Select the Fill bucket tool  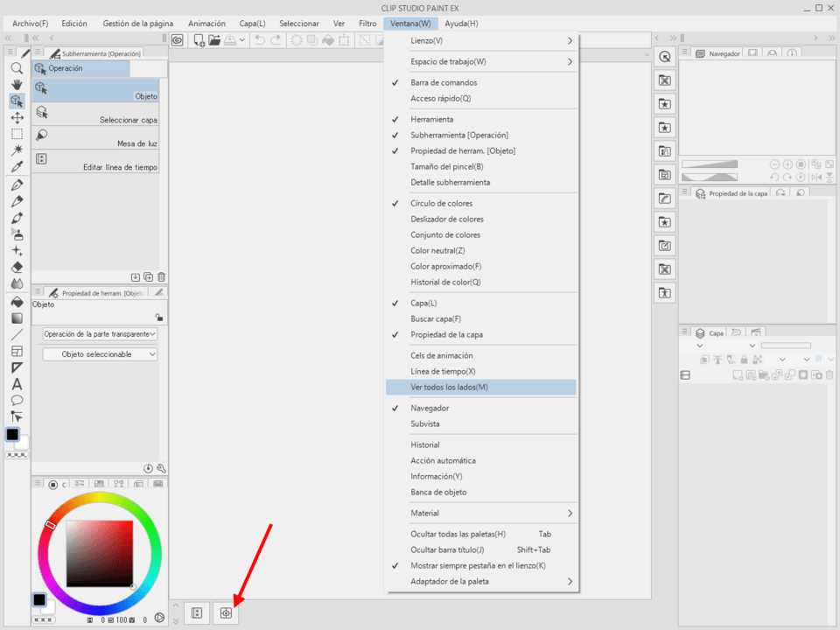(x=17, y=302)
